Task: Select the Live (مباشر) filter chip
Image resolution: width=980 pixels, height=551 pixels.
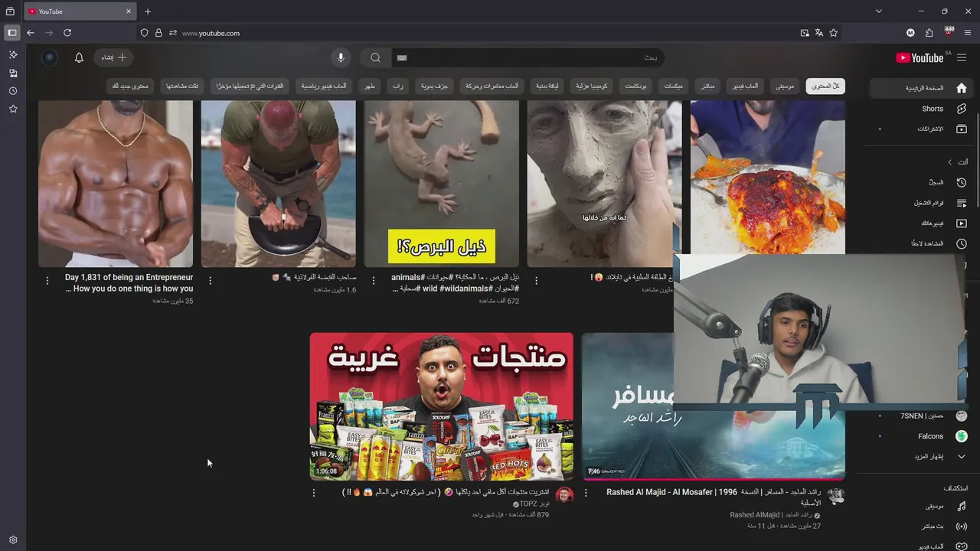Action: point(707,86)
